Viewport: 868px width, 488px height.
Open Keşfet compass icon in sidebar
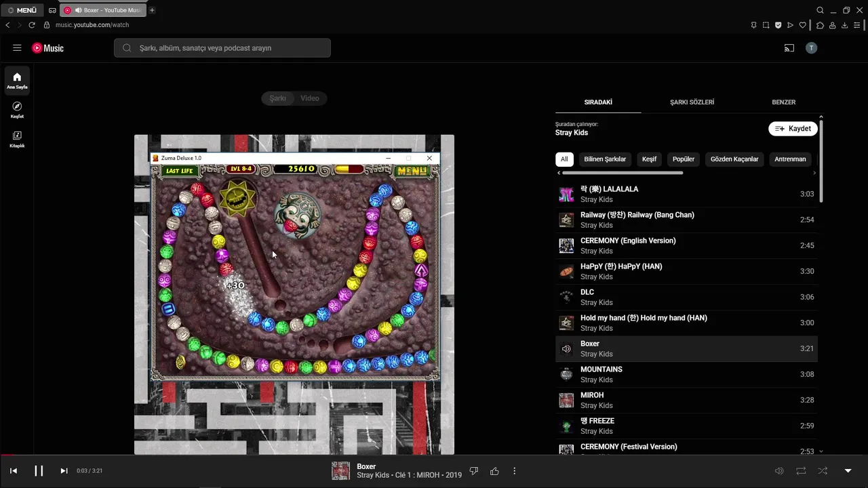17,110
